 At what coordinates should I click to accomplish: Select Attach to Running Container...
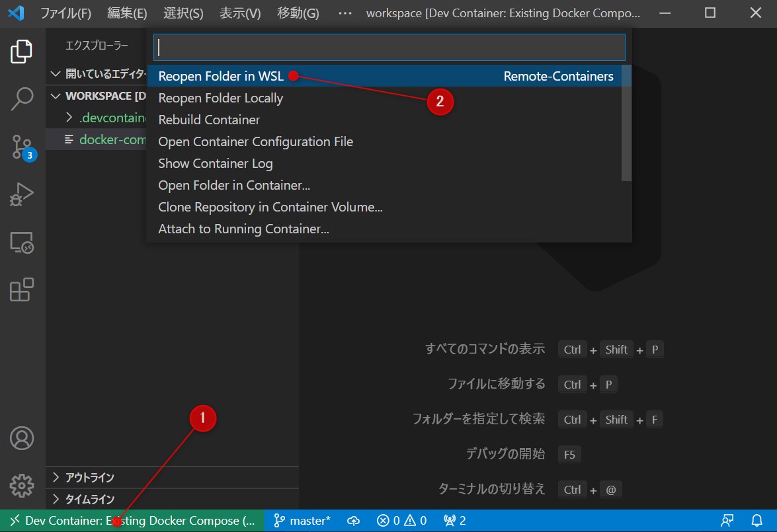click(385, 229)
